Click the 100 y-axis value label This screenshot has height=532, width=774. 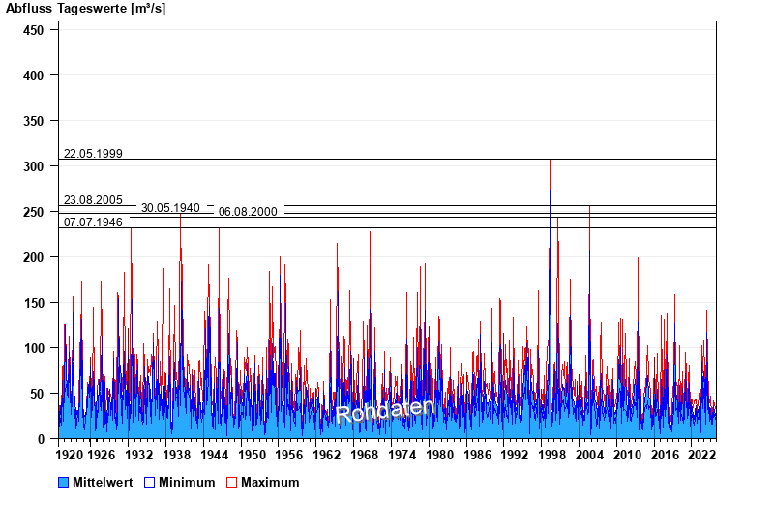[x=34, y=348]
